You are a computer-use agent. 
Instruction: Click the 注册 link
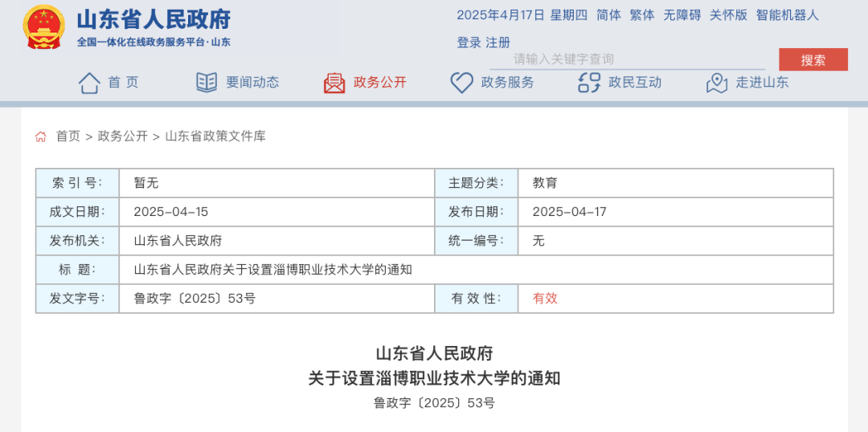point(497,43)
